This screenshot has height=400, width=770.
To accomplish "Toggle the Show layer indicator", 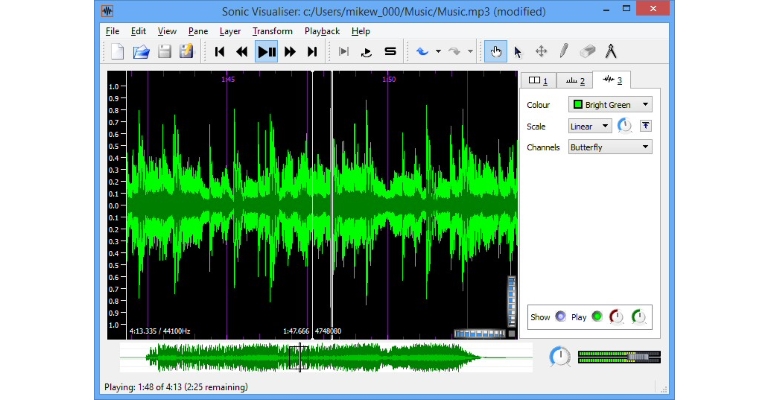I will coord(560,317).
